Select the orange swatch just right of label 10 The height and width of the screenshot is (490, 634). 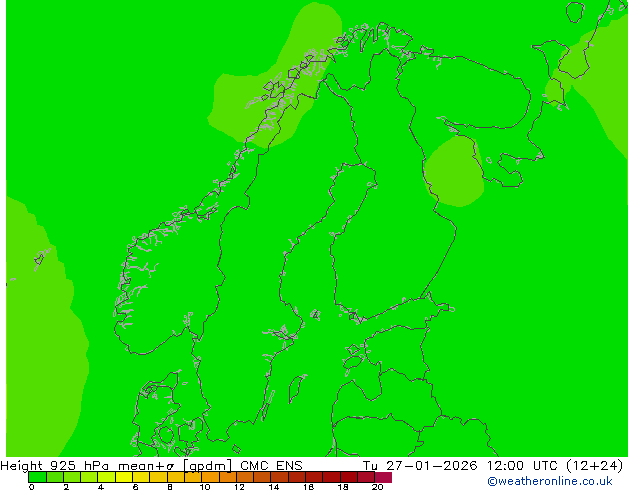[210, 477]
